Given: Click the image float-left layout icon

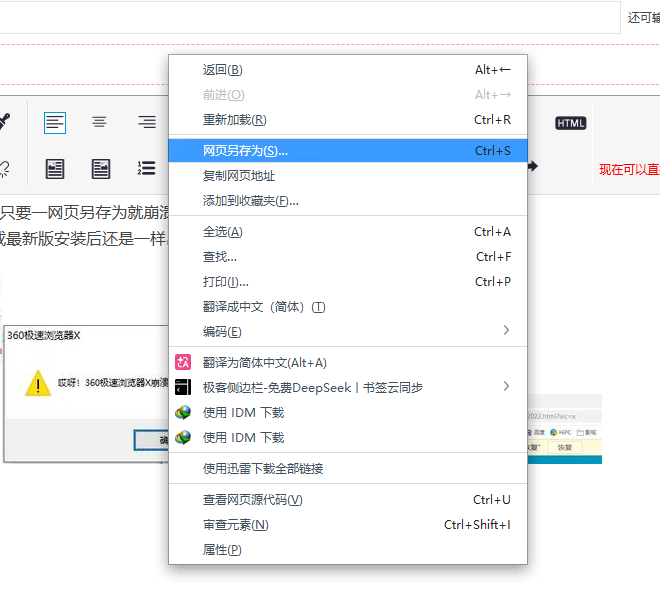Looking at the screenshot, I should pos(55,169).
